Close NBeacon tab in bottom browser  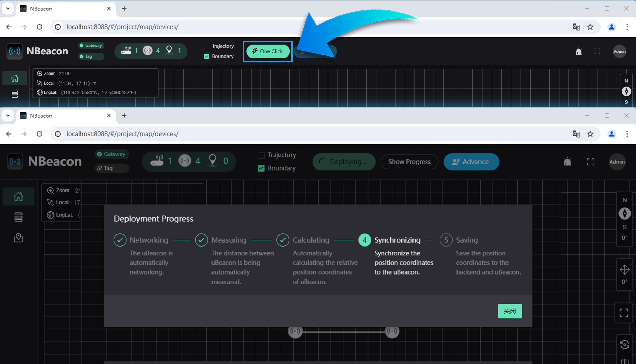point(109,115)
